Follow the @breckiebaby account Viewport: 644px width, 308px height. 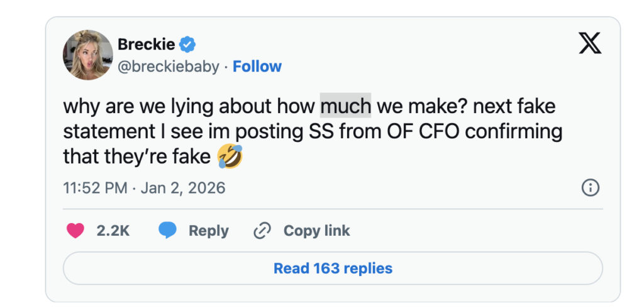257,66
